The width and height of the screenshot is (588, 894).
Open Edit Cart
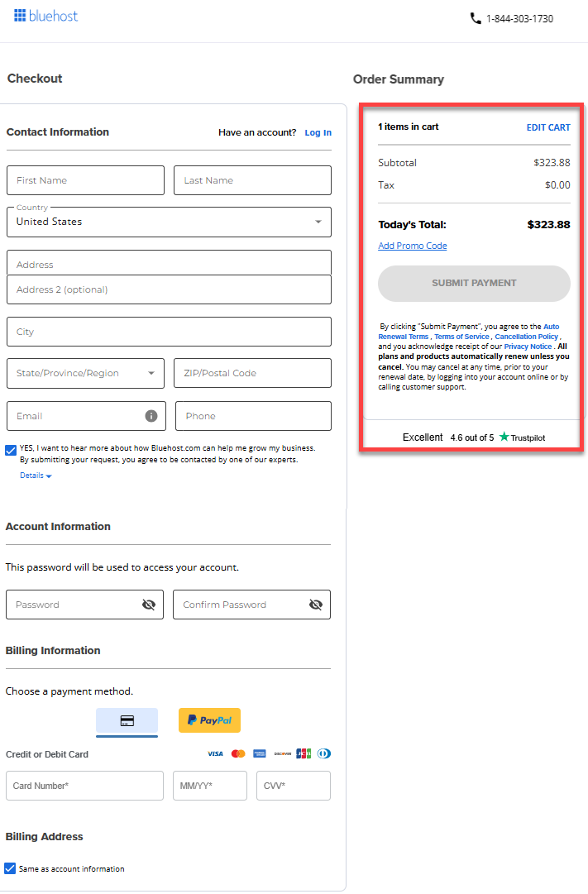click(x=548, y=127)
